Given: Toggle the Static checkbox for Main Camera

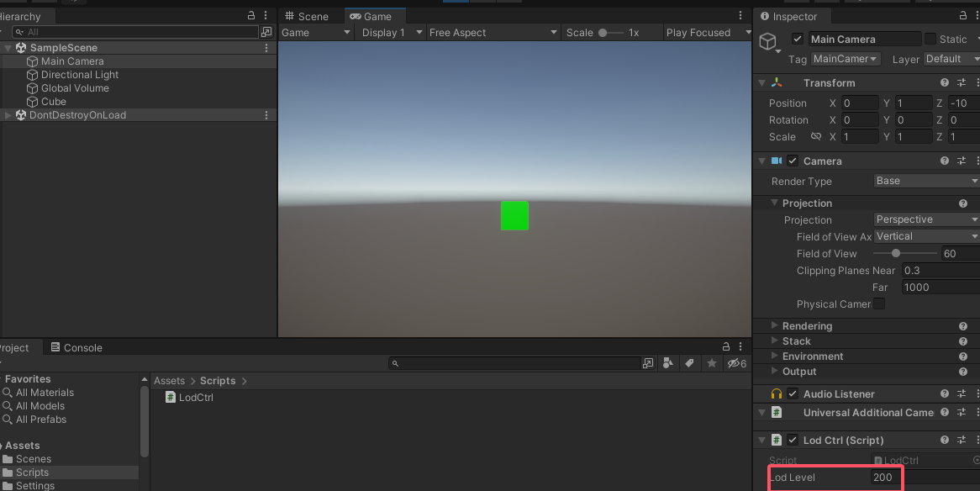Looking at the screenshot, I should (x=930, y=39).
